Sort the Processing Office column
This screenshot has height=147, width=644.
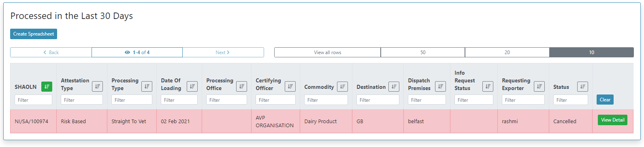pos(242,86)
